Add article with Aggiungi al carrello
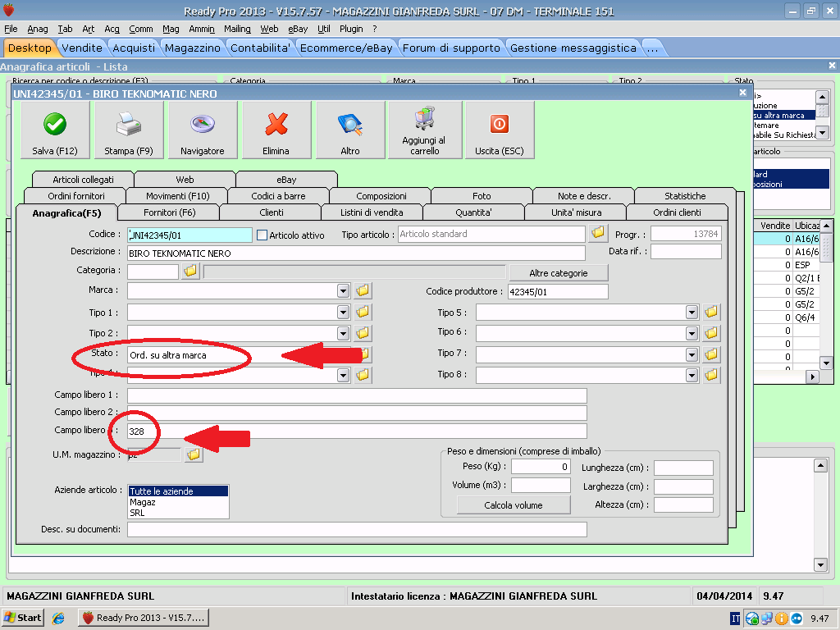Image resolution: width=840 pixels, height=630 pixels. [425, 130]
